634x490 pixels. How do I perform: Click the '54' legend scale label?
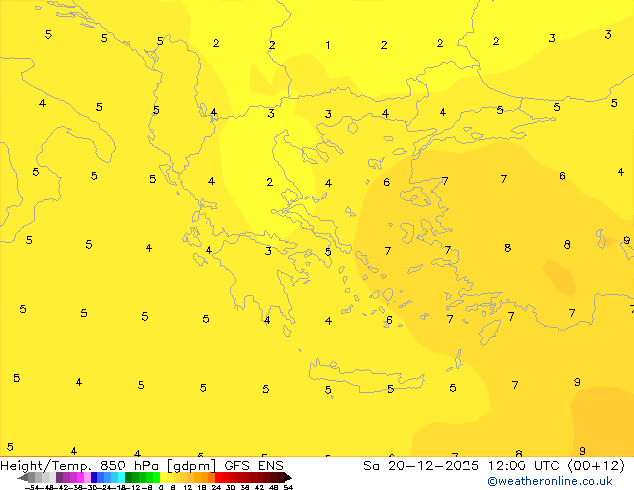click(288, 488)
